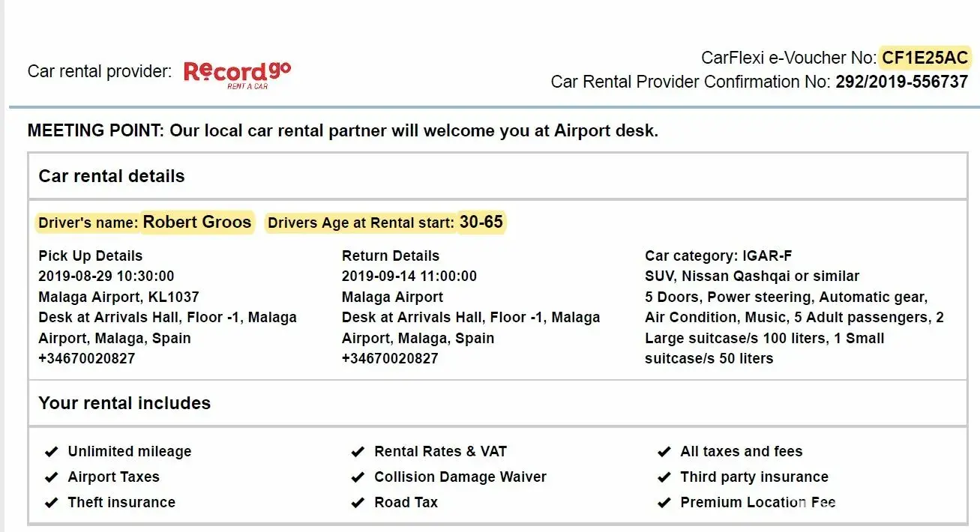Click the checkmark beside All taxes and fees

tap(664, 451)
